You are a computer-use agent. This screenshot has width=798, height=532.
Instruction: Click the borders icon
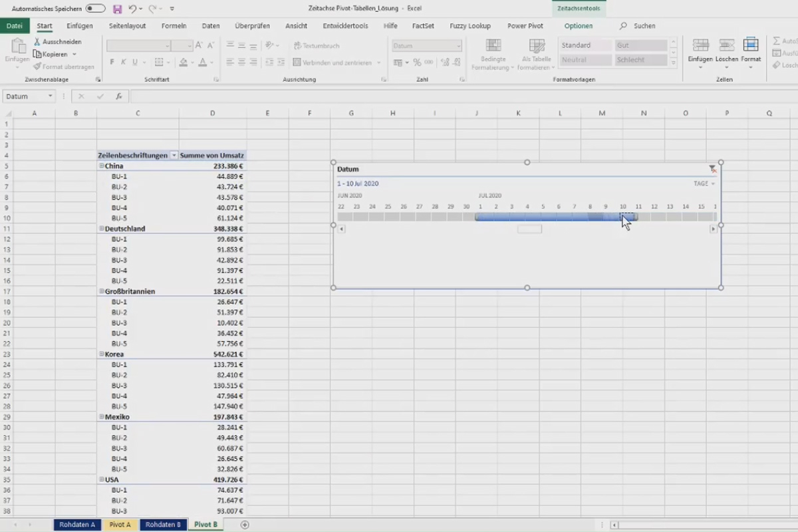point(159,62)
